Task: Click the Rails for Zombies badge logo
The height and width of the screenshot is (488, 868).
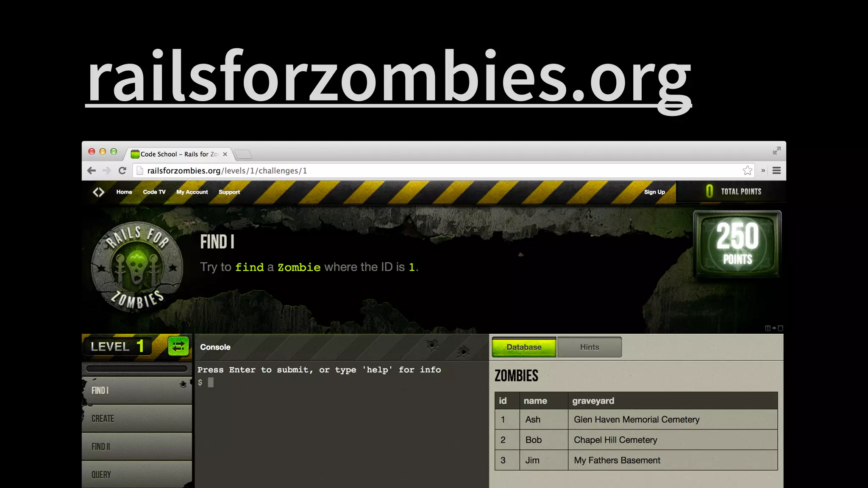Action: (x=137, y=267)
